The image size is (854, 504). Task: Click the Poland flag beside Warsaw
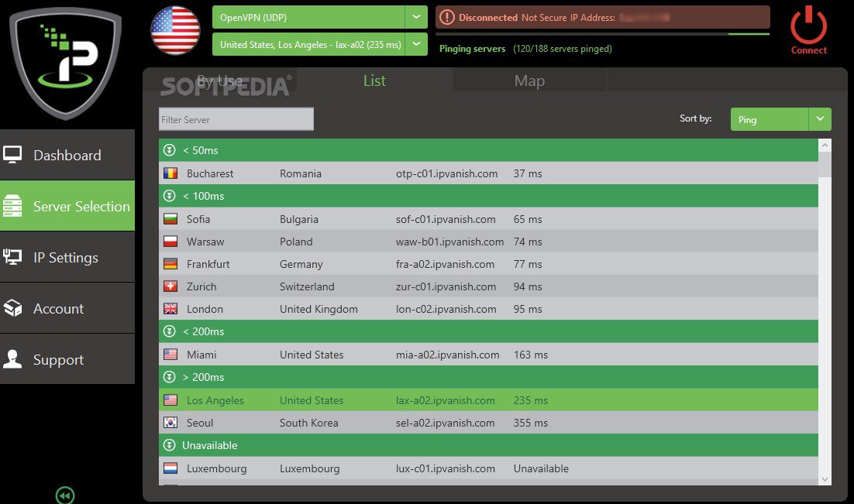coord(170,241)
